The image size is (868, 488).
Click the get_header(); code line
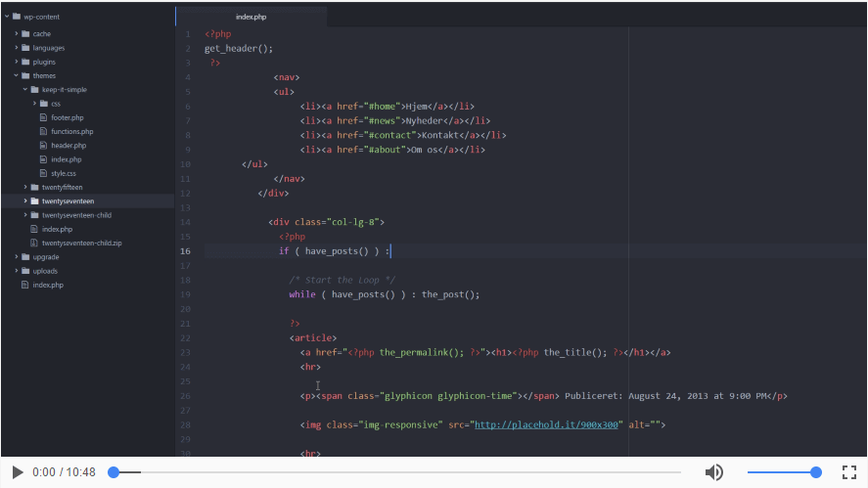[x=239, y=49]
